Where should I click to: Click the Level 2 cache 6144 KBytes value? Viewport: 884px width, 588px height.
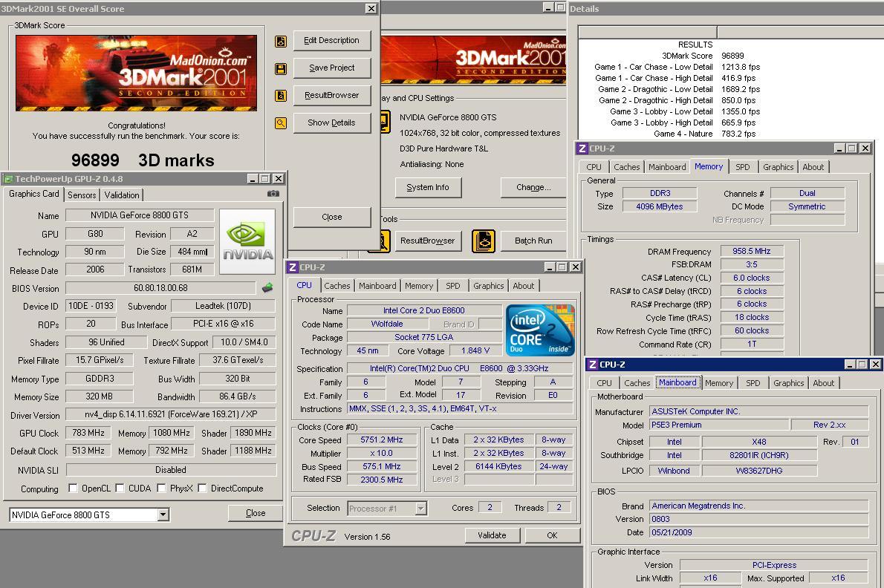tap(498, 466)
